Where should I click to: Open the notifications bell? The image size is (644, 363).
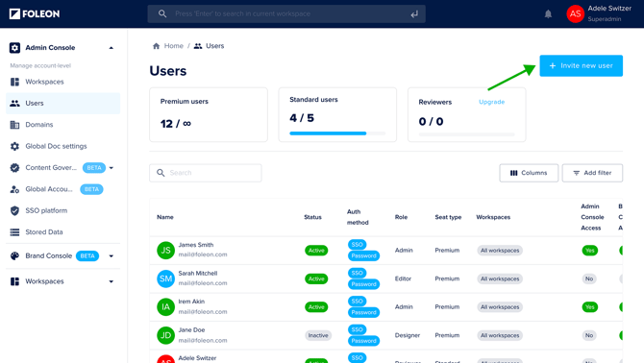pos(548,14)
